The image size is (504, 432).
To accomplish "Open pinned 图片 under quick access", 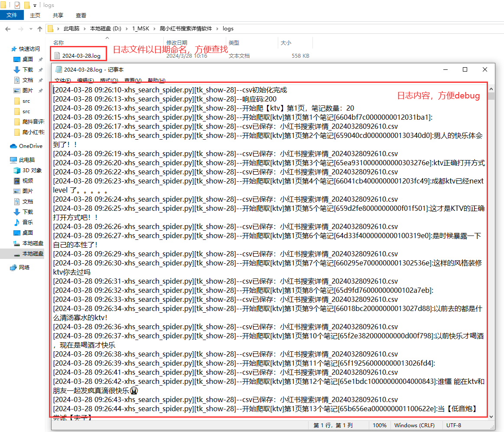I will (x=28, y=90).
